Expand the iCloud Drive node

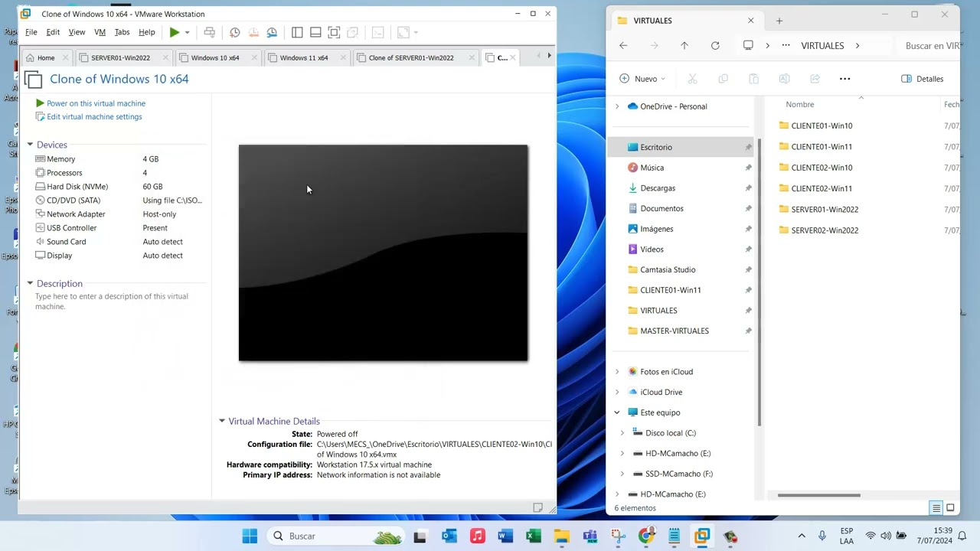[x=617, y=392]
